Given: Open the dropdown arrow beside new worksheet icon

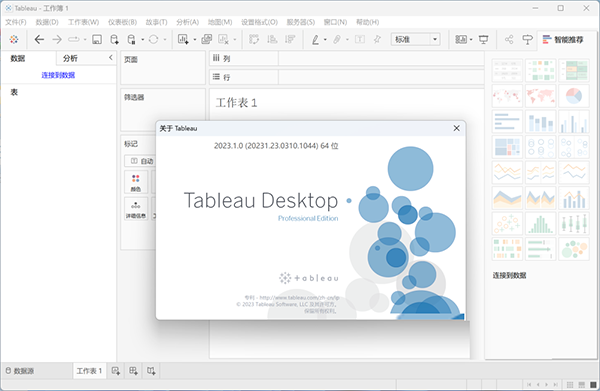Looking at the screenshot, I should point(194,39).
